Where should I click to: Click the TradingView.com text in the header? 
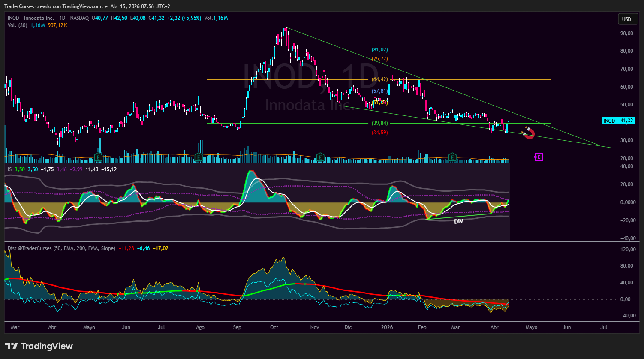click(x=82, y=6)
